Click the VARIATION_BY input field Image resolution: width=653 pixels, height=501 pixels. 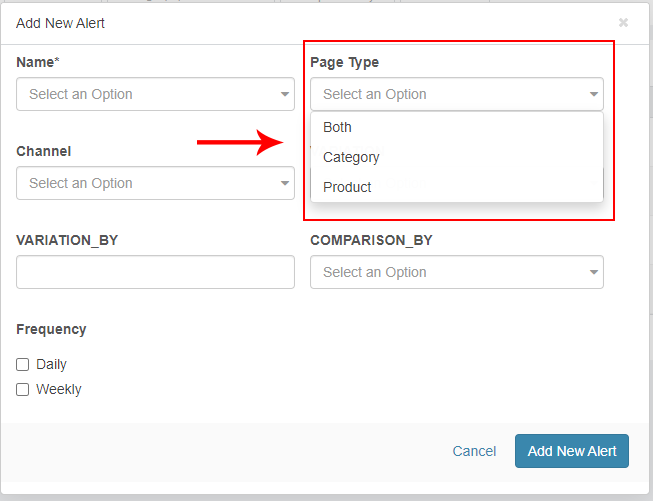coord(155,272)
